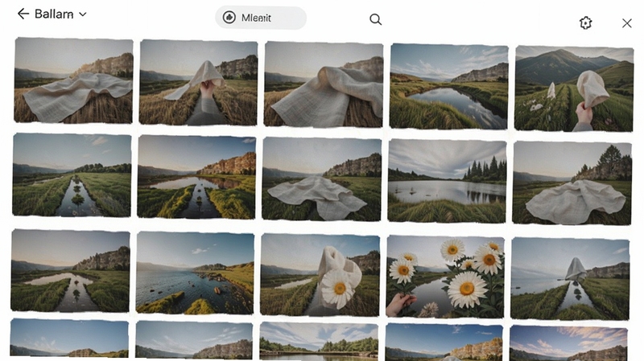Open photo of tent-shaped cloth standing by lake

(570, 278)
